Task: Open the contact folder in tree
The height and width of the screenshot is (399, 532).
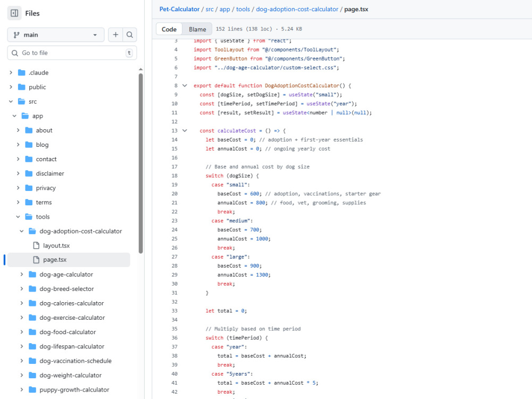Action: (46, 159)
